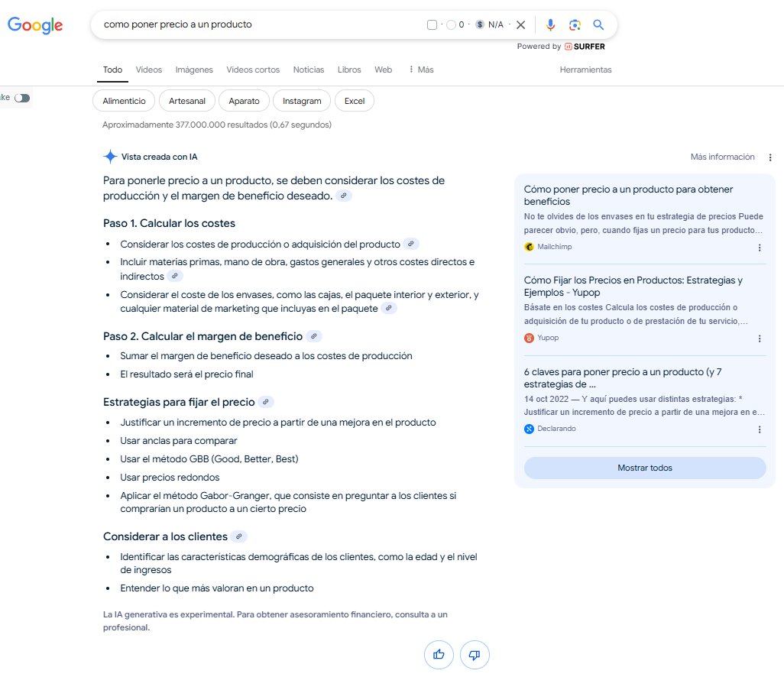
Task: Click link icon beside Estrategias para fijar heading
Action: (x=265, y=401)
